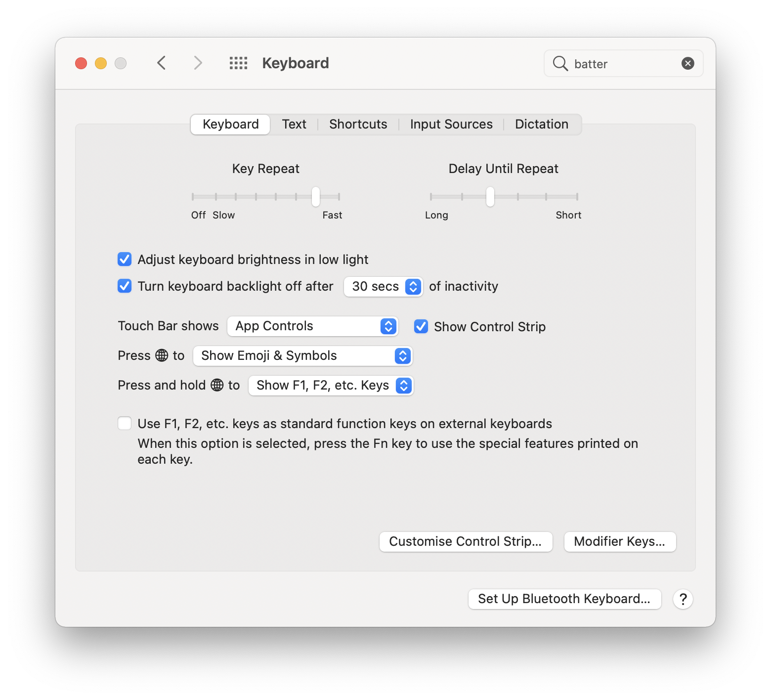Select the Keyboard tab
The width and height of the screenshot is (771, 700).
coord(230,124)
